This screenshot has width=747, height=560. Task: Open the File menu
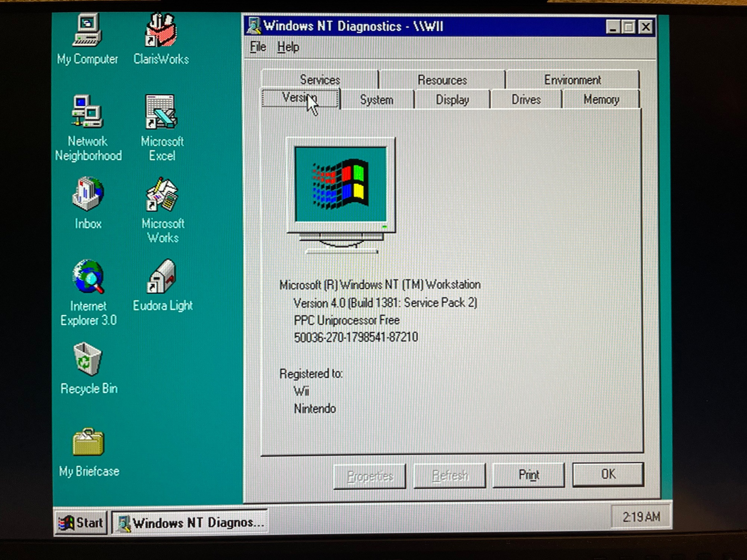click(258, 47)
